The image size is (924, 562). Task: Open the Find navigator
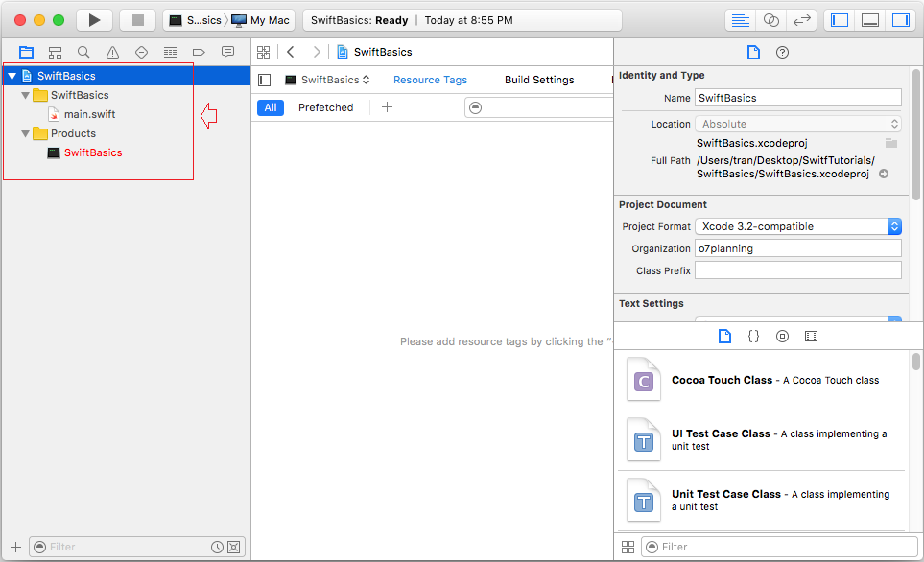[83, 52]
